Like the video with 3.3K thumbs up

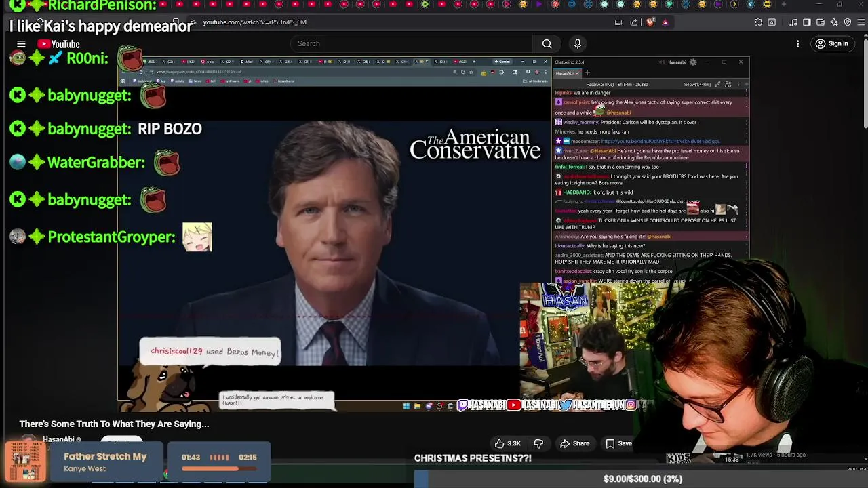pos(507,443)
